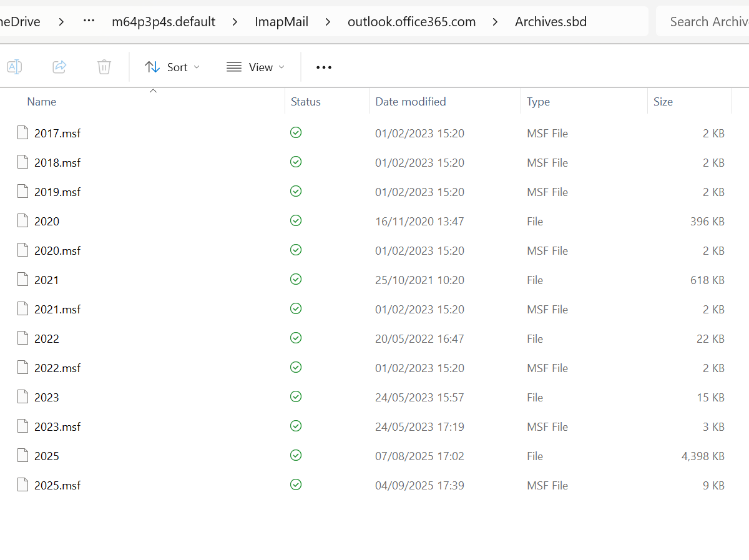This screenshot has width=749, height=560.
Task: Focus the Search Archives input box
Action: tap(705, 22)
